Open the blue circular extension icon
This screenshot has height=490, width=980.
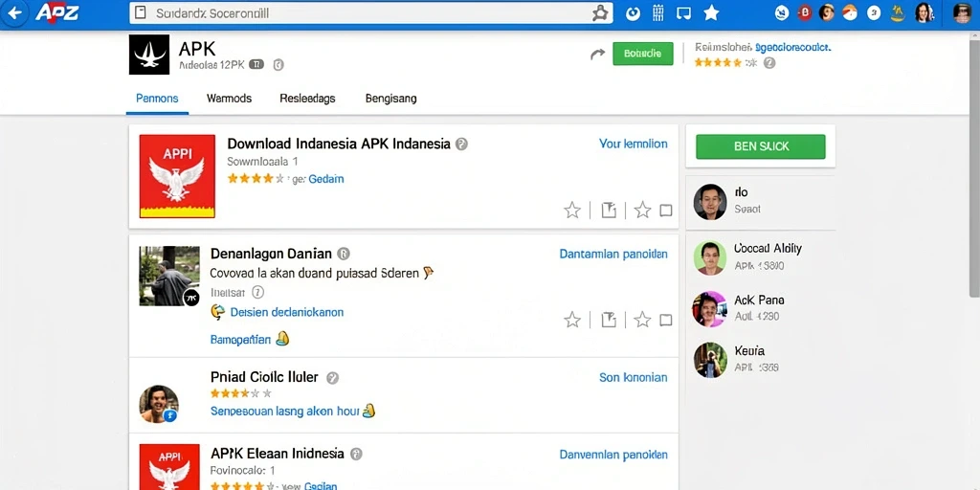782,13
